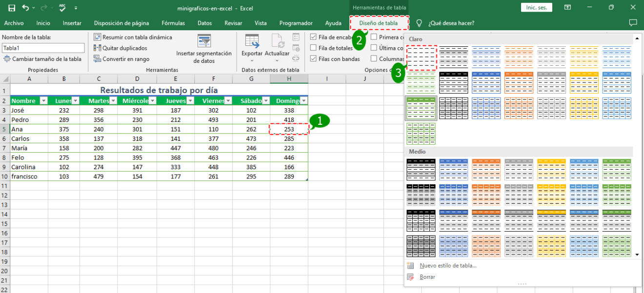644x293 pixels.
Task: Uncheck Fila de encabezado
Action: click(x=313, y=37)
